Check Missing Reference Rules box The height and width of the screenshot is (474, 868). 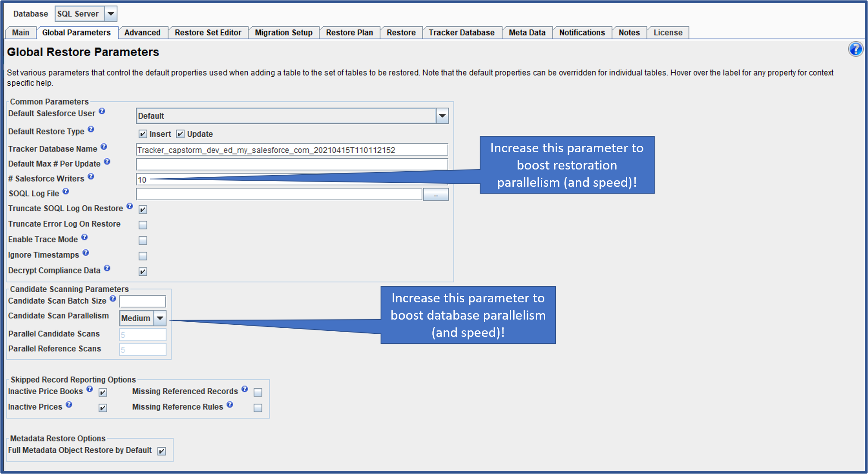258,408
